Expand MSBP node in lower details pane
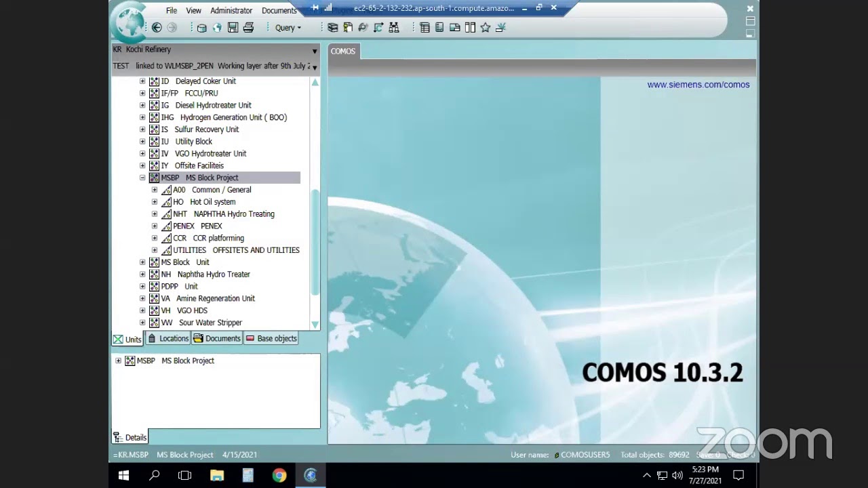 (x=119, y=361)
